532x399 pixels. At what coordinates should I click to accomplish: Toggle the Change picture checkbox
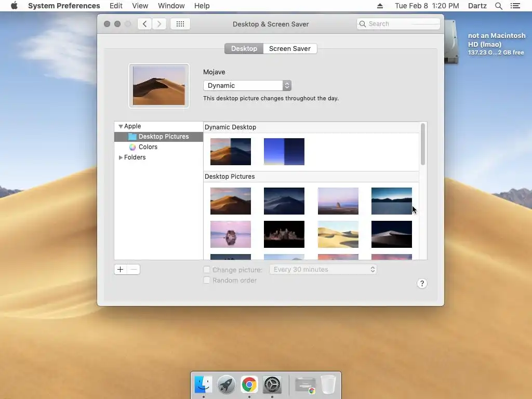[207, 270]
